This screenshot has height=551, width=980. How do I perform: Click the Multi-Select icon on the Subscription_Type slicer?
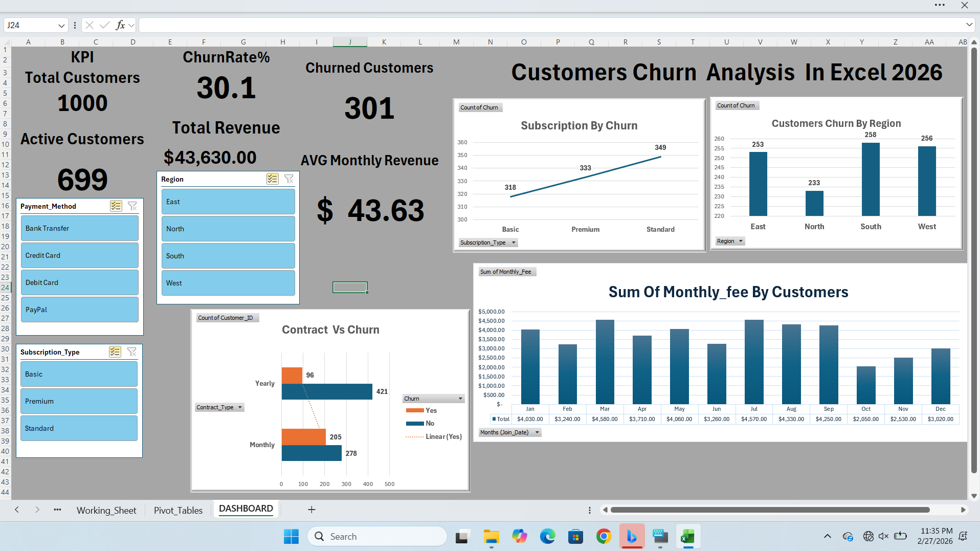point(115,352)
